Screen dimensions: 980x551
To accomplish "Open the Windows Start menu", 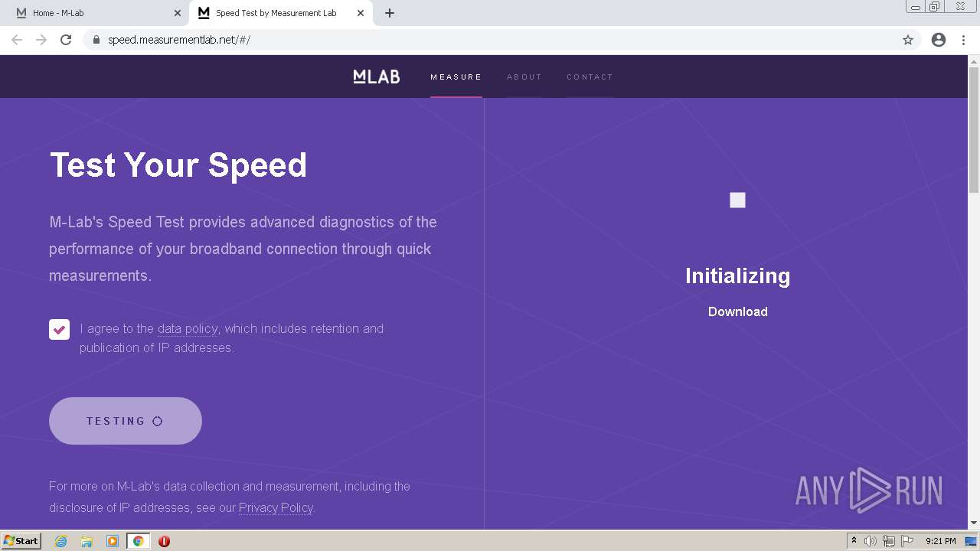I will point(21,541).
